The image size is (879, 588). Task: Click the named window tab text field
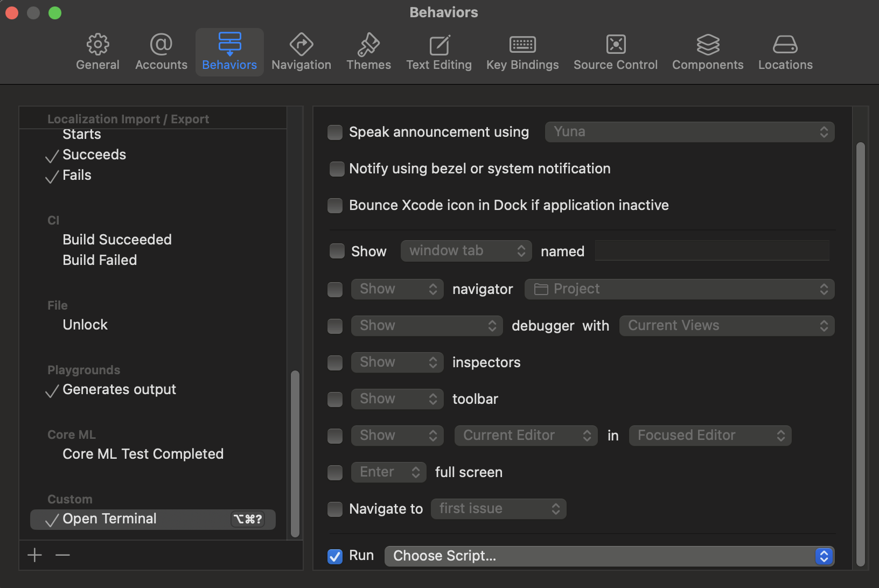click(x=712, y=251)
